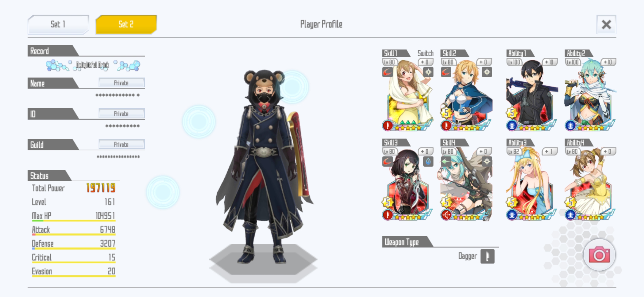Click the star burst icon on Skill2 card
Image resolution: width=644 pixels, height=297 pixels.
pos(487,72)
